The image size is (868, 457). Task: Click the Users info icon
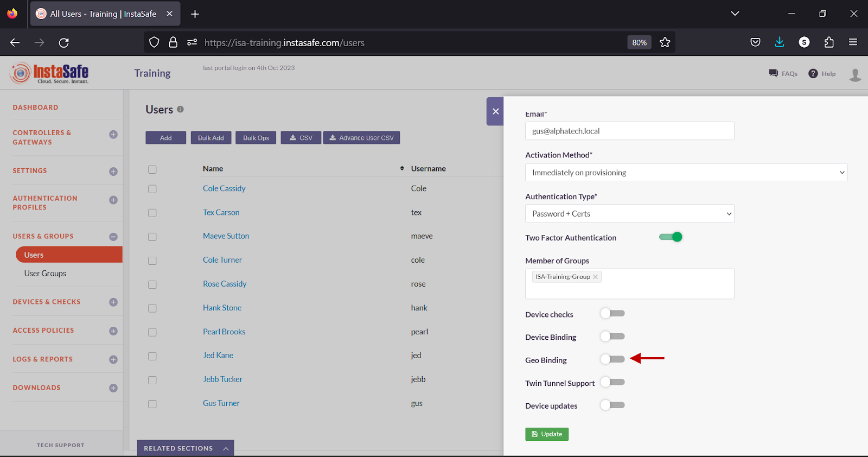coord(180,109)
